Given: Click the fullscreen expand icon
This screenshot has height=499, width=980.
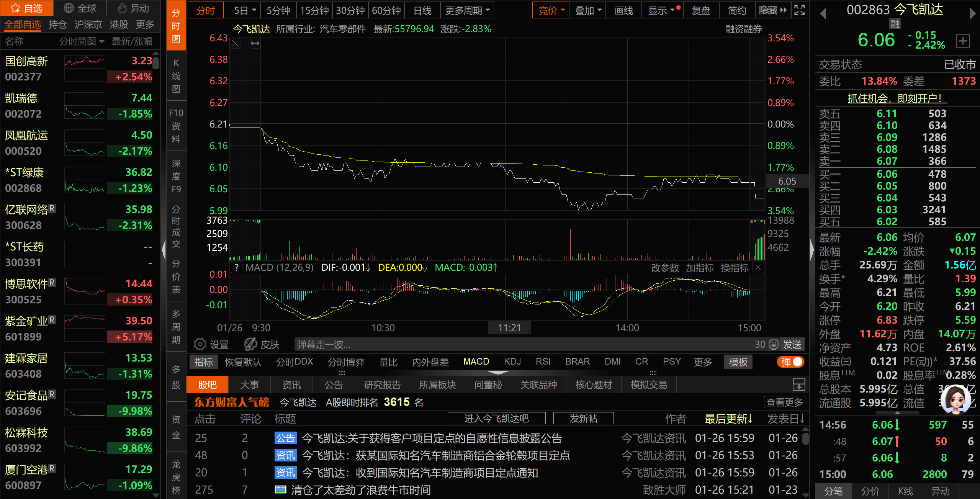Looking at the screenshot, I should click(x=799, y=10).
